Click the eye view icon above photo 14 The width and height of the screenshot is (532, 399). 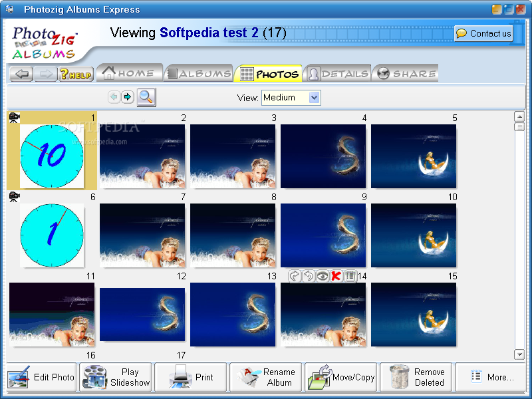[x=323, y=276]
